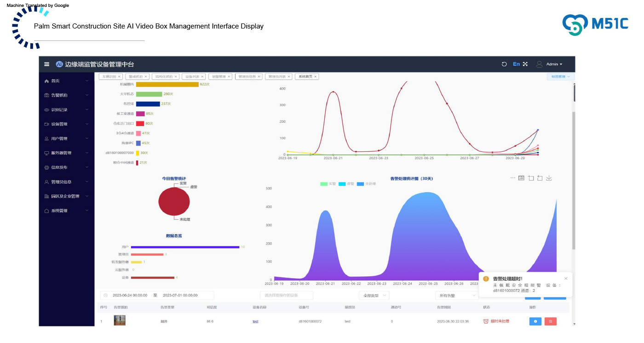Toggle fullscreen mode icon in header
This screenshot has height=343, width=644.
[525, 64]
